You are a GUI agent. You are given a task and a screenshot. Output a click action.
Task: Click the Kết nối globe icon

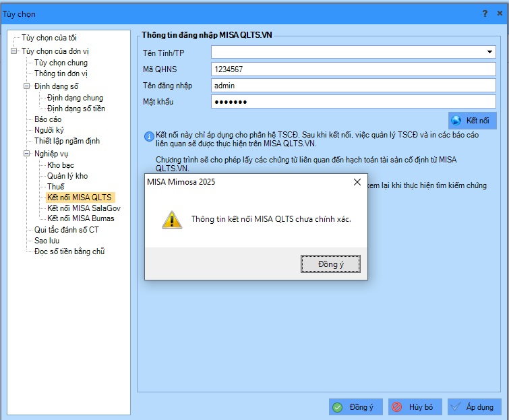[x=456, y=121]
